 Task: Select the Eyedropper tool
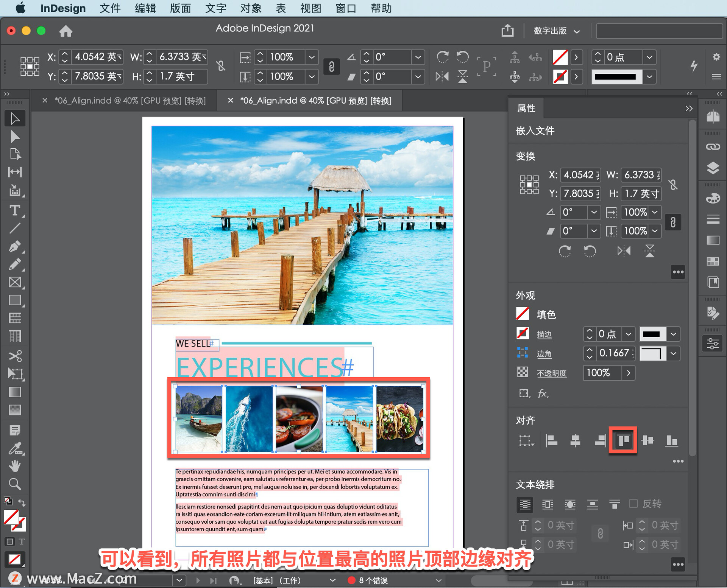tap(15, 449)
